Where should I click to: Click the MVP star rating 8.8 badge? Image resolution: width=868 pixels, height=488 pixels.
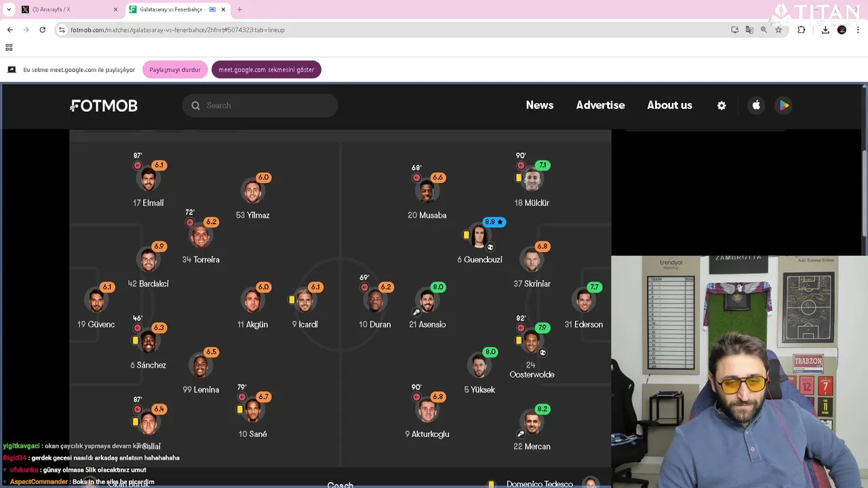click(x=494, y=222)
